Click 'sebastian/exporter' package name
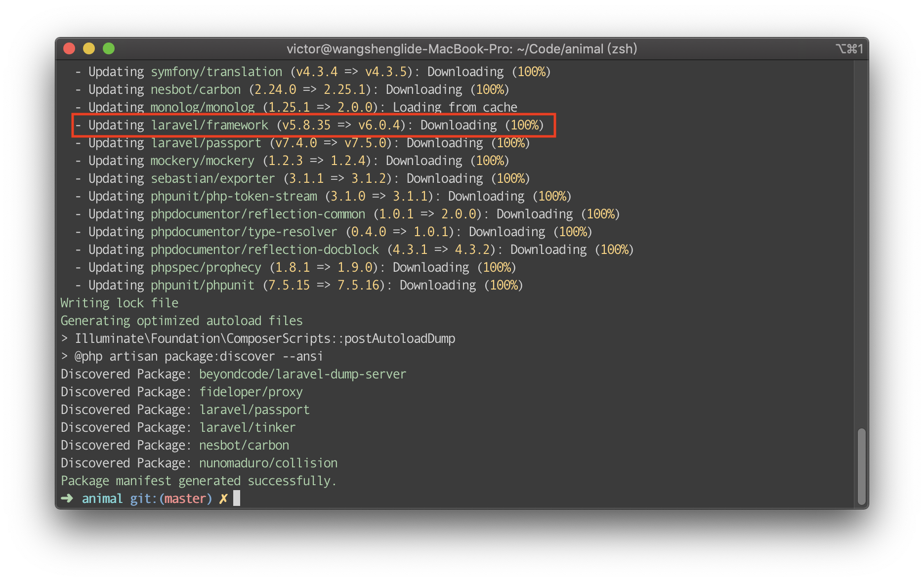The image size is (924, 582). [213, 178]
